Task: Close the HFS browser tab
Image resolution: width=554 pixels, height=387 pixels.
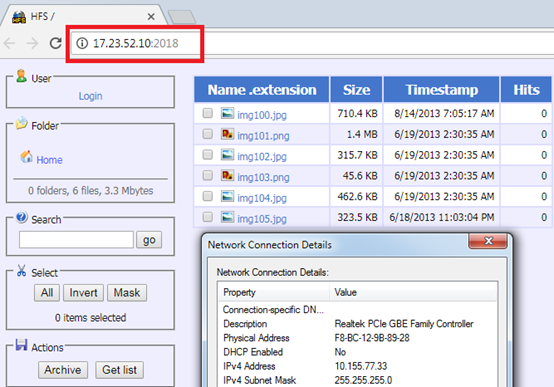Action: (x=151, y=17)
